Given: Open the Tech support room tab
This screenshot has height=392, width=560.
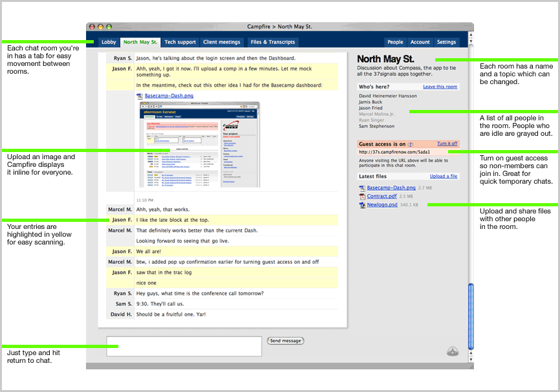Looking at the screenshot, I should 180,42.
